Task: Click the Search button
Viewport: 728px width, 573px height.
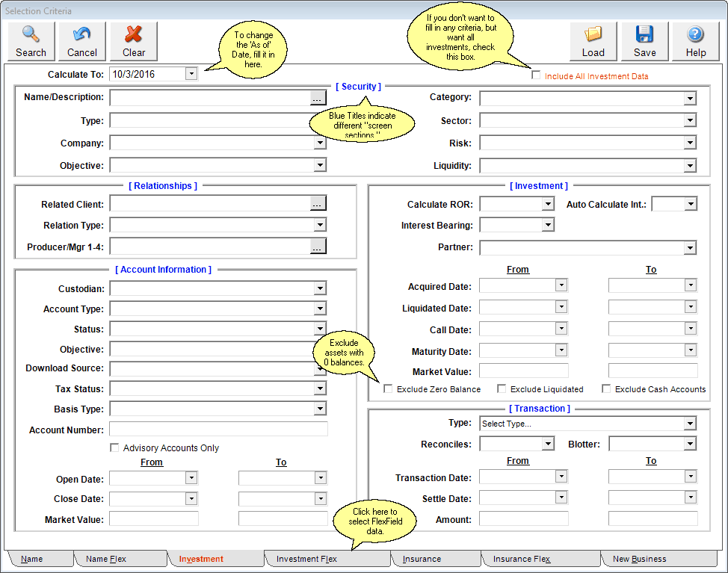Action: point(30,41)
